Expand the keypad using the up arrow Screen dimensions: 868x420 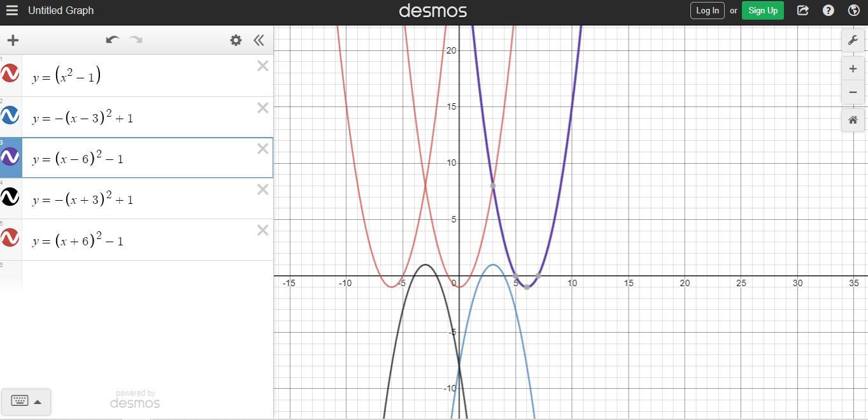(38, 402)
